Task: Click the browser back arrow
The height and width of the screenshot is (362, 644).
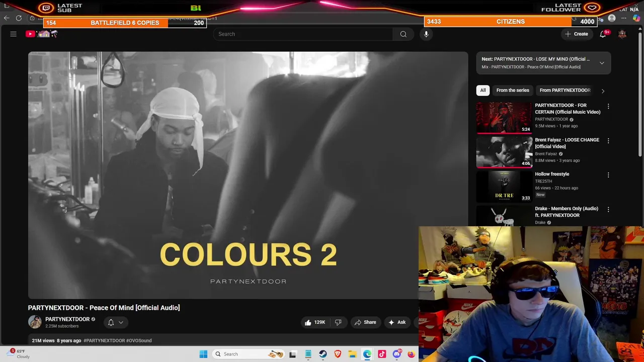Action: pyautogui.click(x=7, y=18)
